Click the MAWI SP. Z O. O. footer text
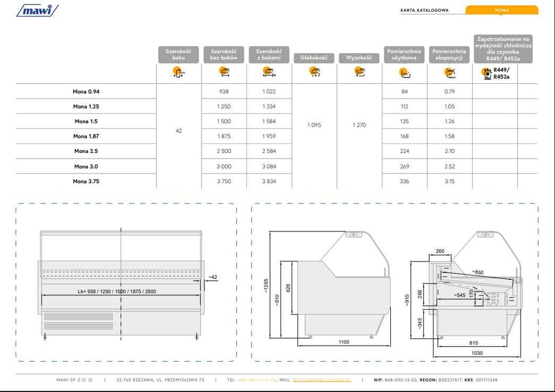This screenshot has width=555, height=392. [x=74, y=380]
